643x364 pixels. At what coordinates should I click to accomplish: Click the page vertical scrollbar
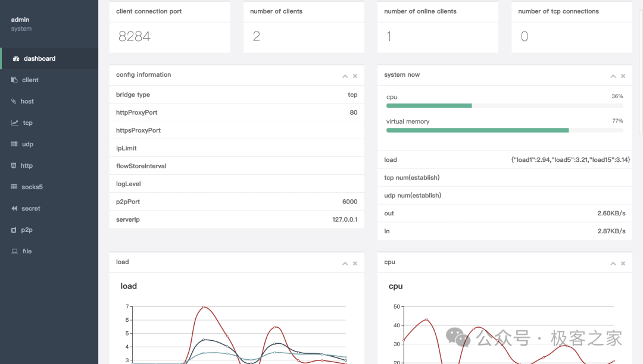tap(640, 65)
